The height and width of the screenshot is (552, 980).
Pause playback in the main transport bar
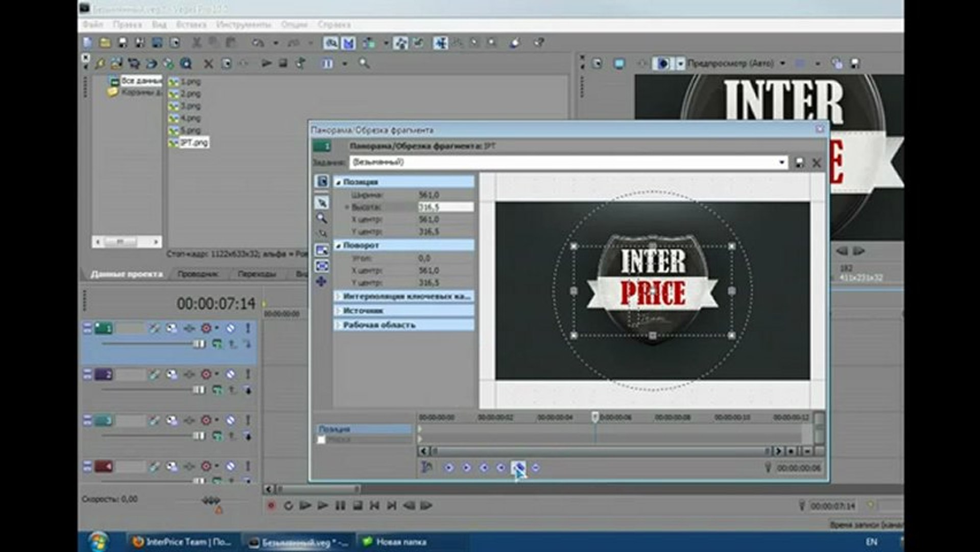340,505
